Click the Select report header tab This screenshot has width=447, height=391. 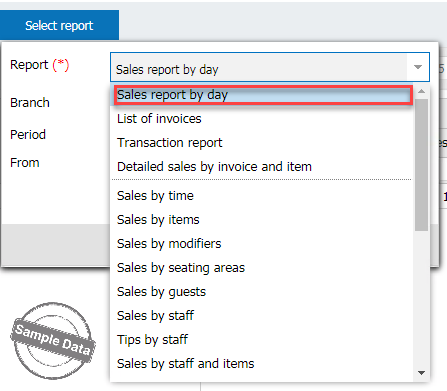(59, 25)
